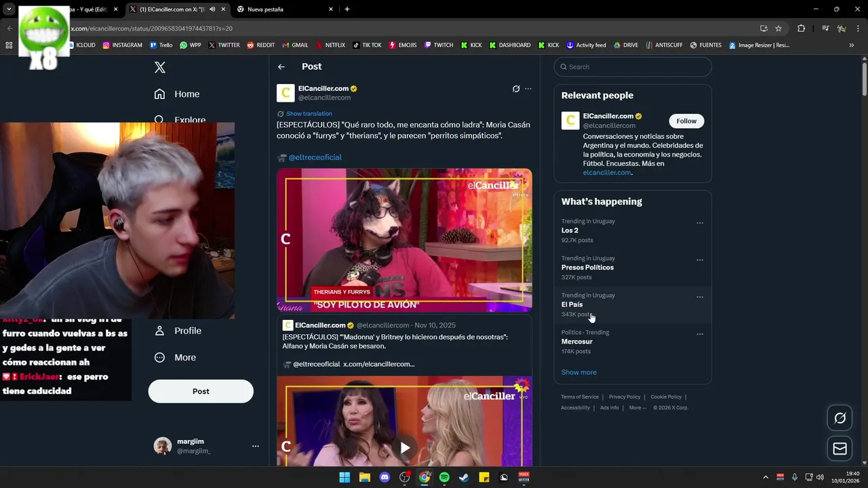The height and width of the screenshot is (488, 868).
Task: Open the Image Resizer bookmark
Action: (x=759, y=45)
